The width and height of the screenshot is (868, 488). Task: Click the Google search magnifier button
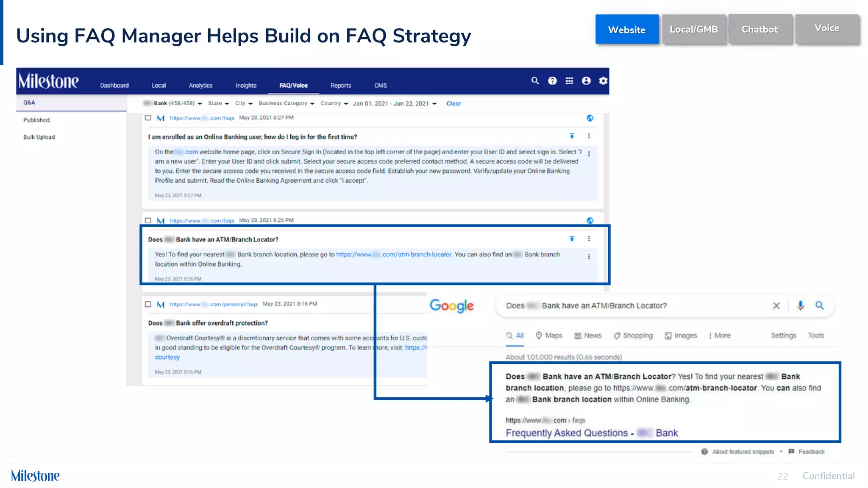tap(820, 305)
